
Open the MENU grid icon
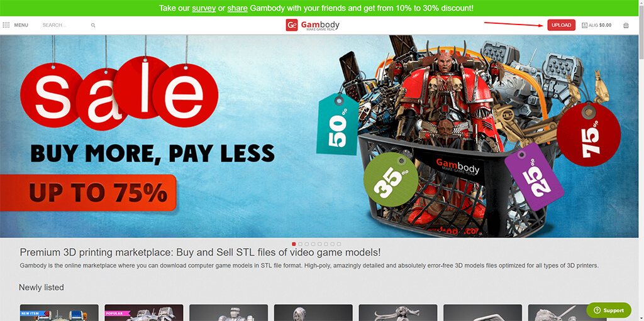coord(6,25)
